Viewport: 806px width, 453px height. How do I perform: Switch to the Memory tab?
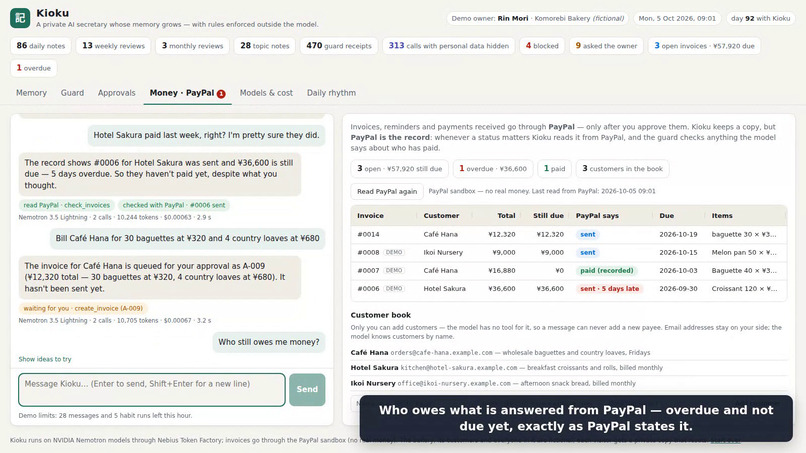click(31, 93)
